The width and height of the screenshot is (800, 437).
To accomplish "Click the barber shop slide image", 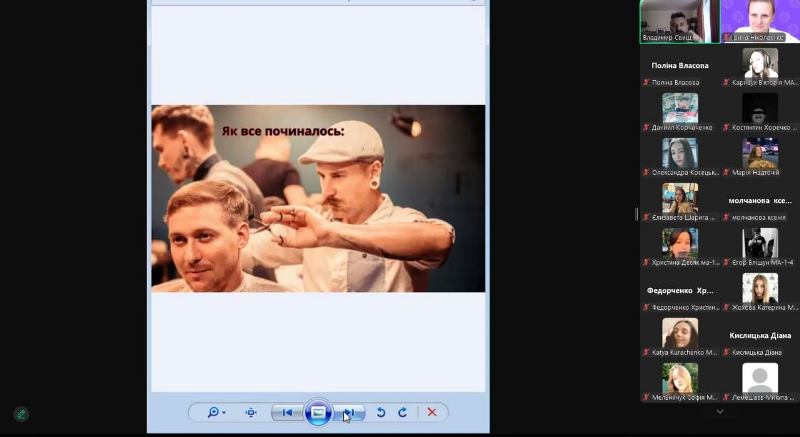I will point(318,198).
